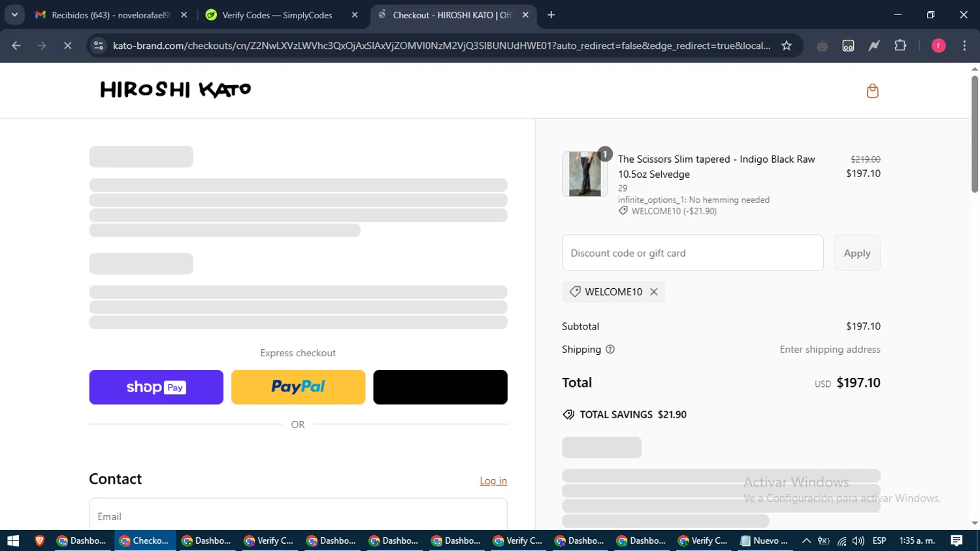Focus the discount code or gift card field
The width and height of the screenshot is (980, 551).
pyautogui.click(x=693, y=253)
